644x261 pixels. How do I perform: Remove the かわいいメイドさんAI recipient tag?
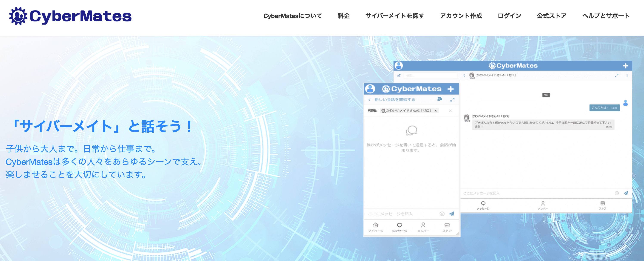pos(435,111)
